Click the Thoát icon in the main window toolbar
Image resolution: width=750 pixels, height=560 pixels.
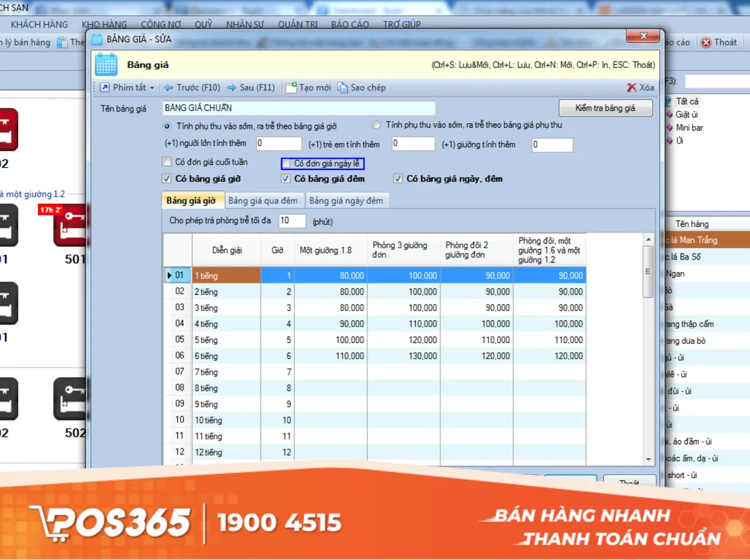point(706,42)
